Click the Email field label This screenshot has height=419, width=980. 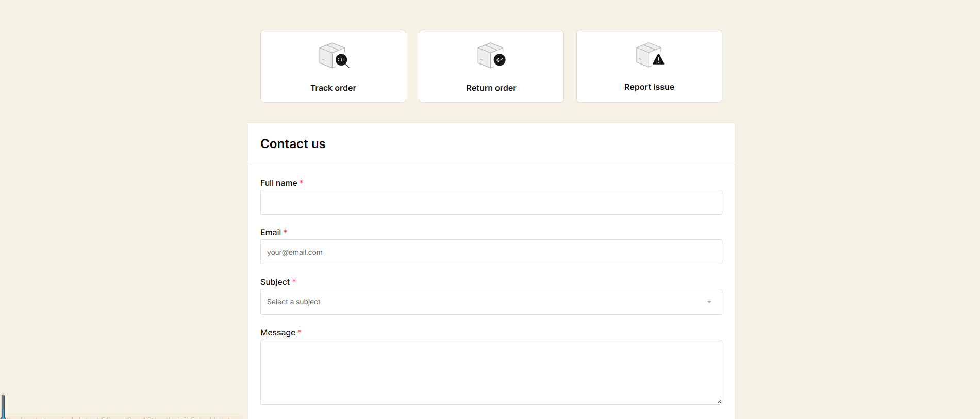[x=271, y=232]
